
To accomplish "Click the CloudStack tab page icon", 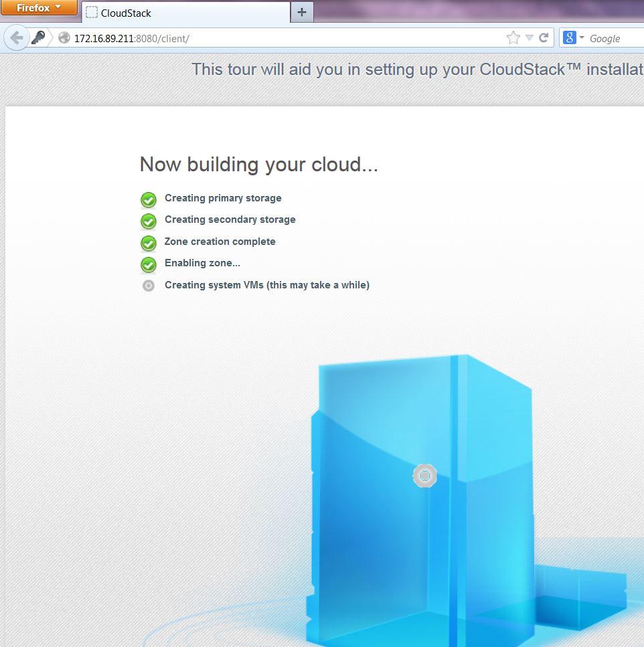I will [x=91, y=13].
